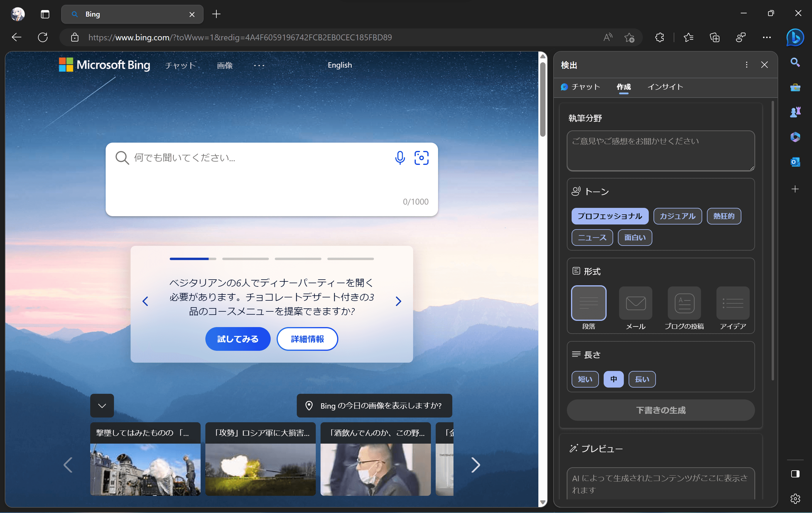Screen dimensions: 812x513
Task: Open sidebar Search magnifier icon
Action: click(795, 62)
